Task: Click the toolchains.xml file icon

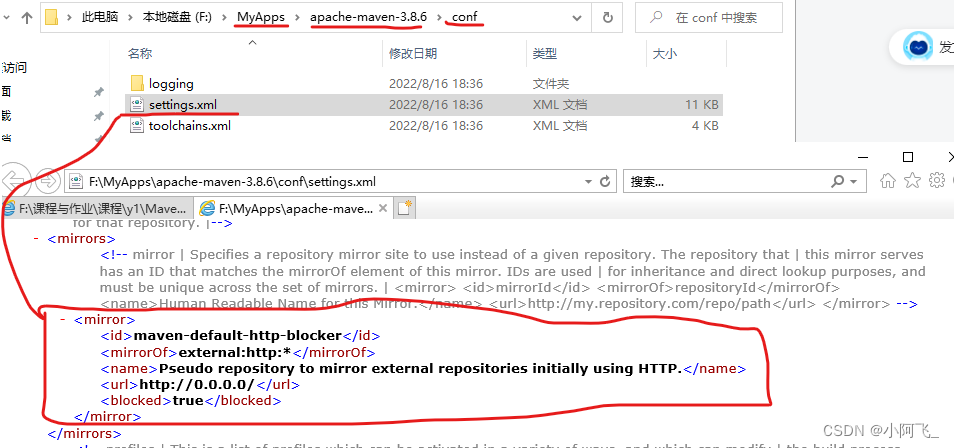Action: click(x=137, y=126)
